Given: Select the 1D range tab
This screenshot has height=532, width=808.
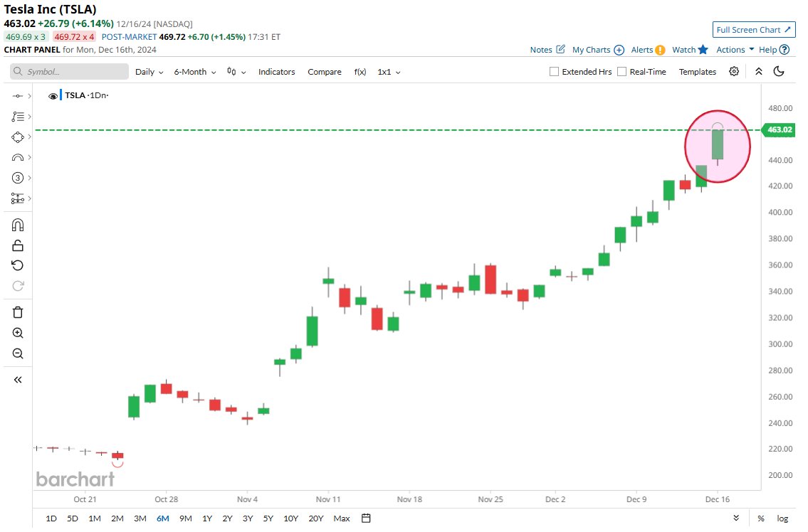Looking at the screenshot, I should point(51,518).
